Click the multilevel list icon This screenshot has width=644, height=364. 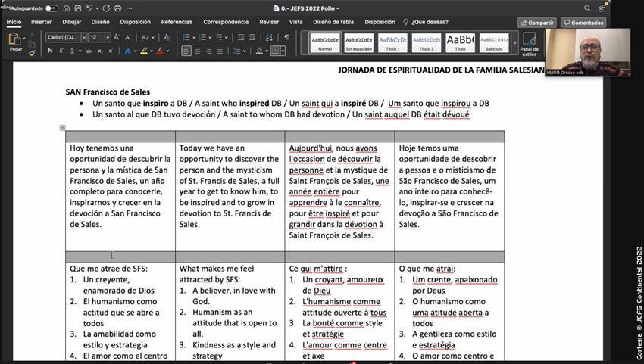[219, 37]
